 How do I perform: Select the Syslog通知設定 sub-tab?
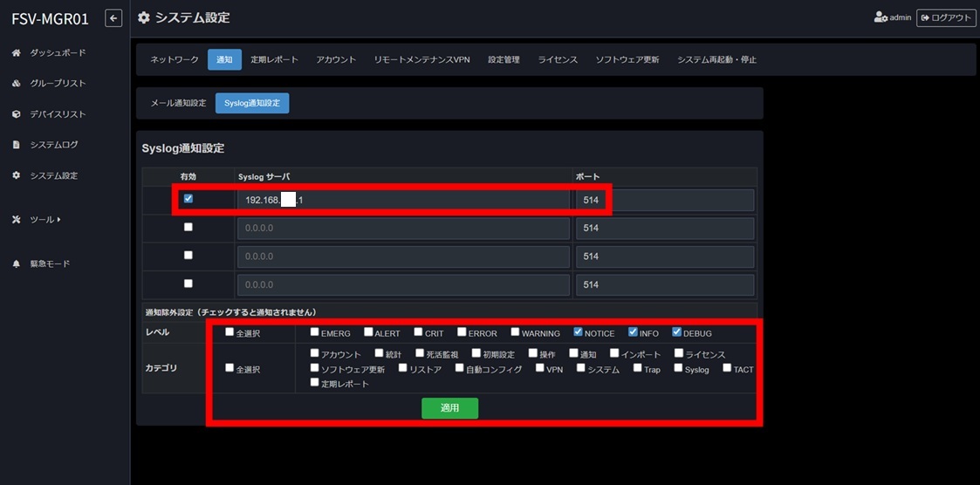coord(252,103)
